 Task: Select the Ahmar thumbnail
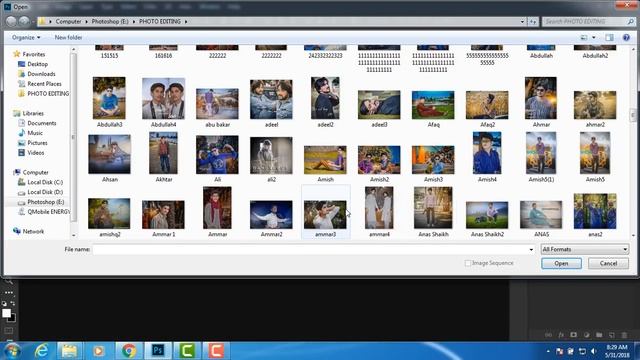tap(541, 98)
